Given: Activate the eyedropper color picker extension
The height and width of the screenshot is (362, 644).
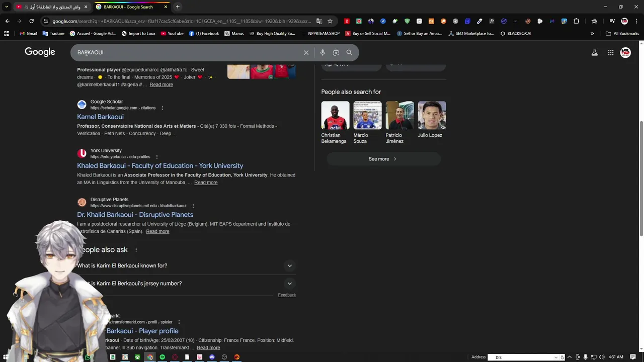Looking at the screenshot, I should [479, 21].
